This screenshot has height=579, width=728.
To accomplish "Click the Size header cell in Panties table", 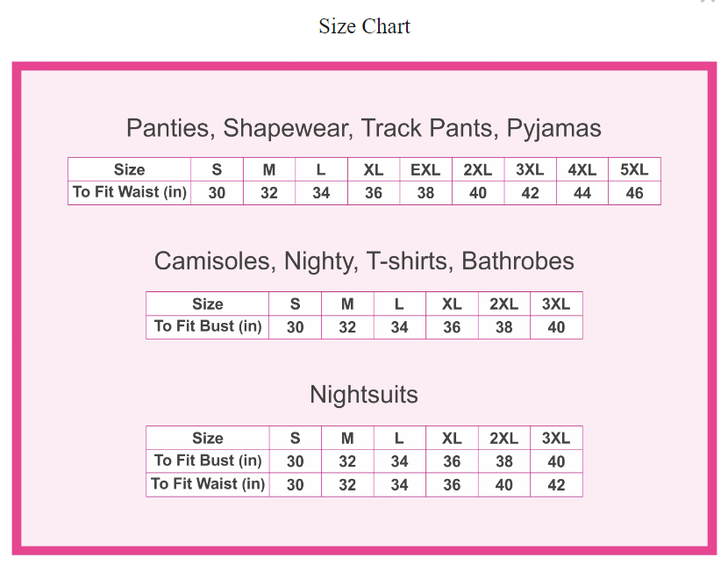I will click(x=130, y=169).
